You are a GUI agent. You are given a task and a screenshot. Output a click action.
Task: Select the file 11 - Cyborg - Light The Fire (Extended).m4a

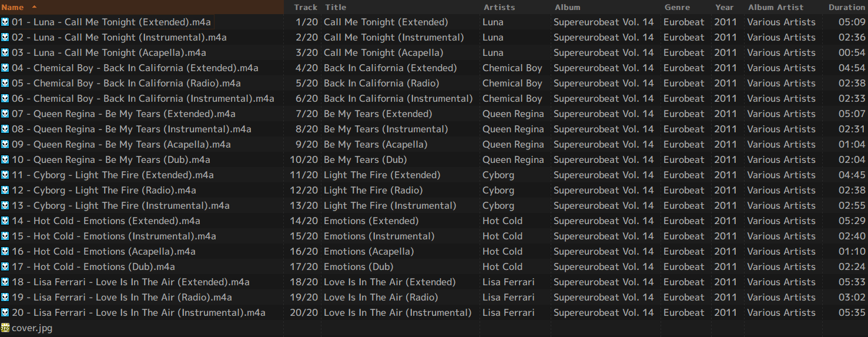(x=112, y=175)
